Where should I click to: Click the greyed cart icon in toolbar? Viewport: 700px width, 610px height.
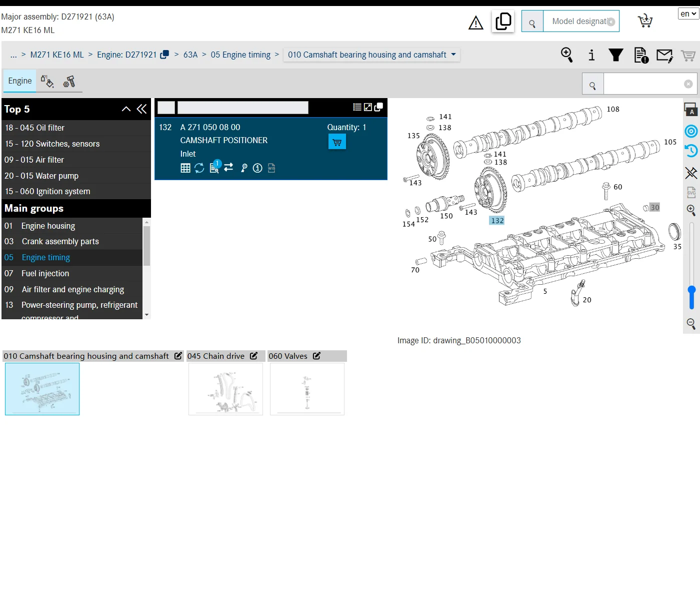pyautogui.click(x=688, y=56)
